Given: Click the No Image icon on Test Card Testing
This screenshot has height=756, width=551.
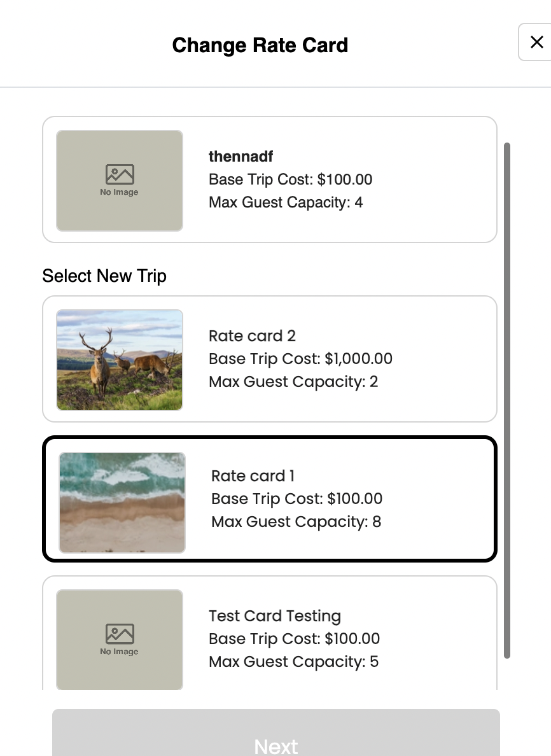Looking at the screenshot, I should (120, 639).
